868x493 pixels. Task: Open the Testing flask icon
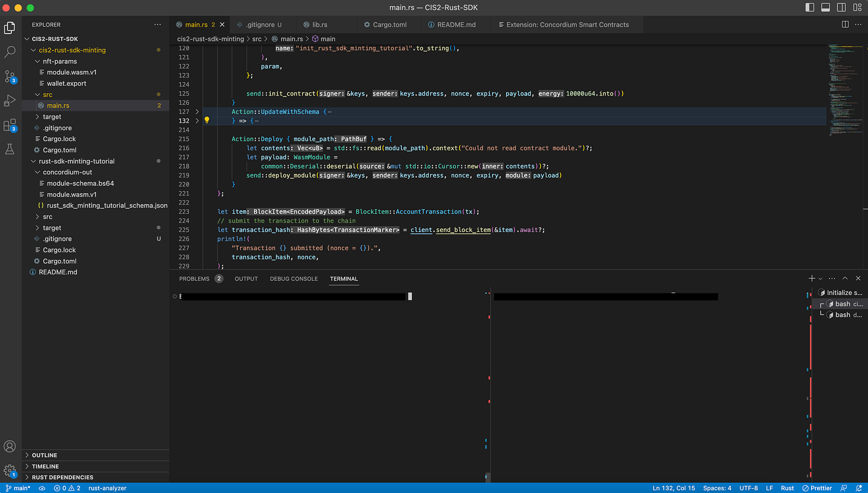10,149
